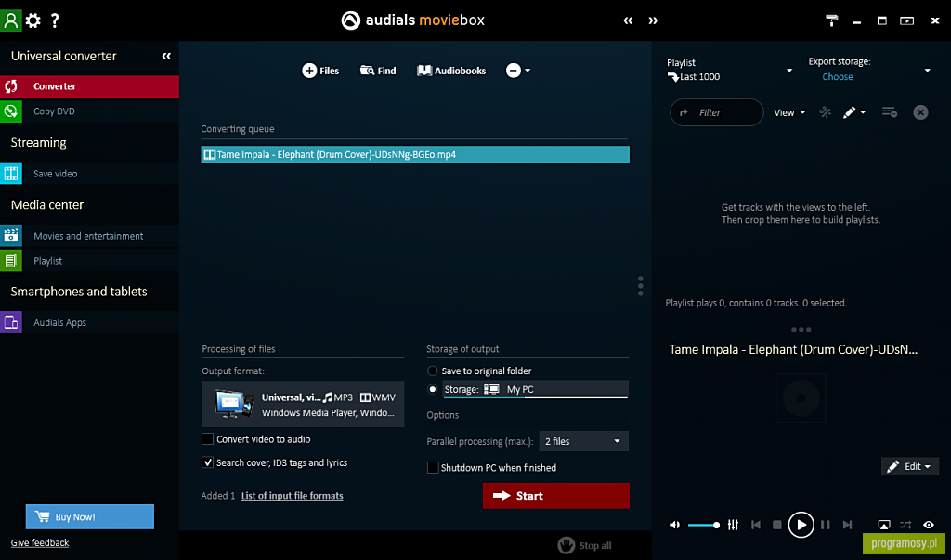The width and height of the screenshot is (951, 560).
Task: Open Audials Apps section
Action: (x=90, y=323)
